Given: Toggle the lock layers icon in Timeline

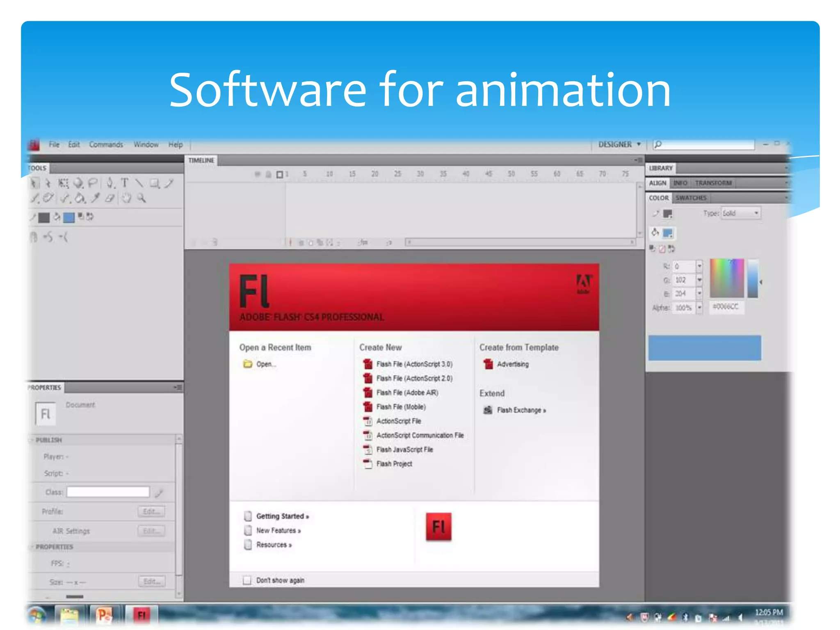Looking at the screenshot, I should pyautogui.click(x=268, y=174).
